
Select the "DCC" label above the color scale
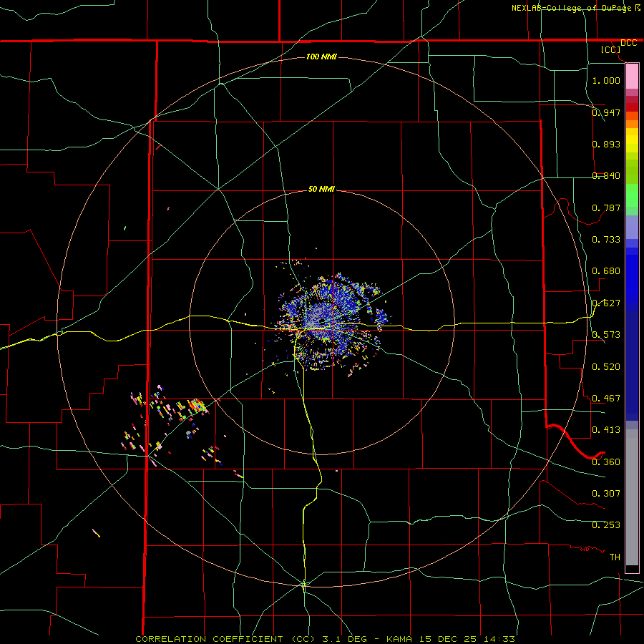click(628, 43)
